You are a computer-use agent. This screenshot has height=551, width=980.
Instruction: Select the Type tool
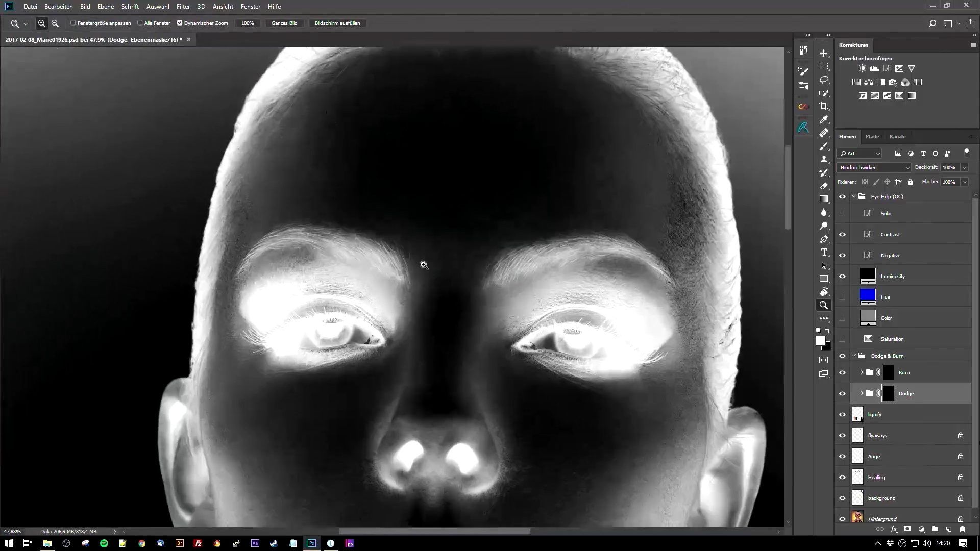824,252
